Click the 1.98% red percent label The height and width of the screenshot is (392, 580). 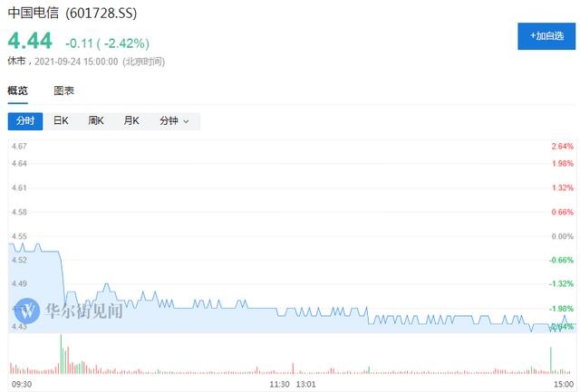(x=562, y=163)
